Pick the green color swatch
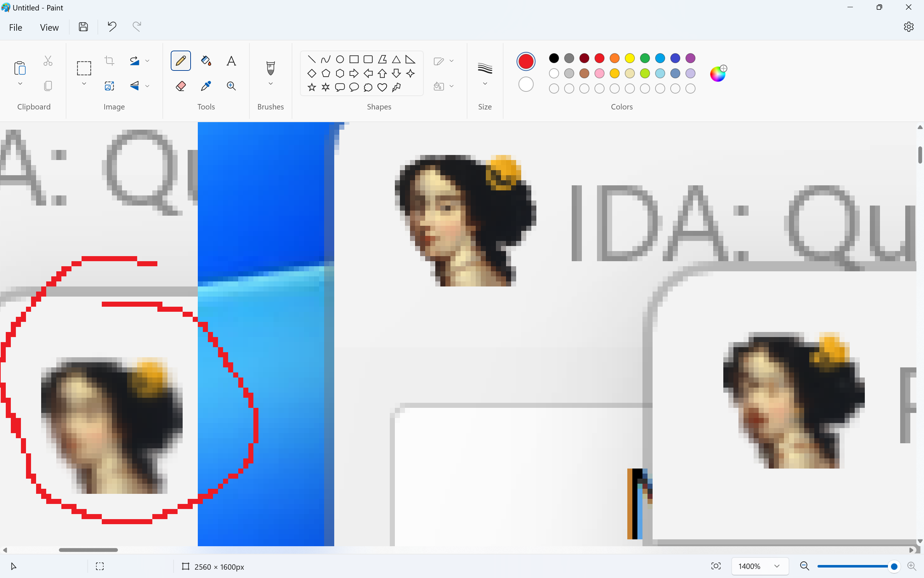The height and width of the screenshot is (578, 924). pos(645,58)
